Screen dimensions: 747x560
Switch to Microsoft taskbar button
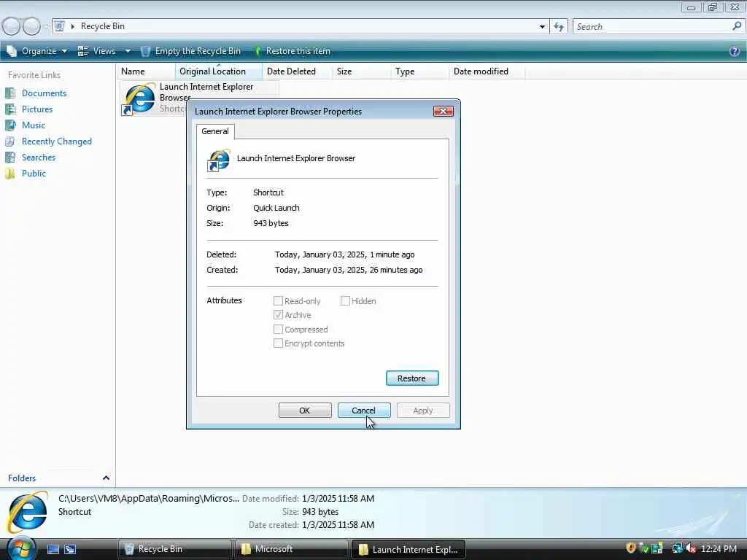click(x=291, y=549)
